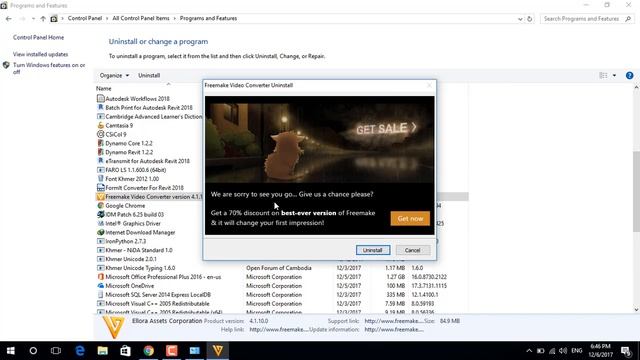Click the Name column header
Image resolution: width=640 pixels, height=360 pixels.
(104, 88)
